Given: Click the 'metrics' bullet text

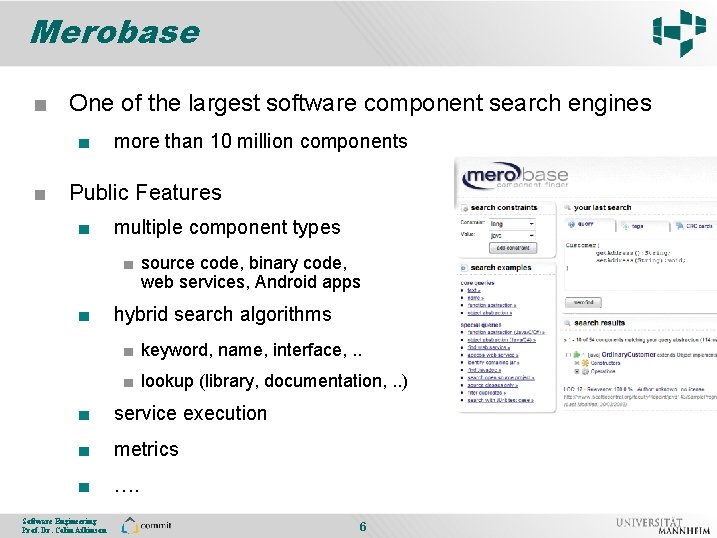Looking at the screenshot, I should [146, 450].
